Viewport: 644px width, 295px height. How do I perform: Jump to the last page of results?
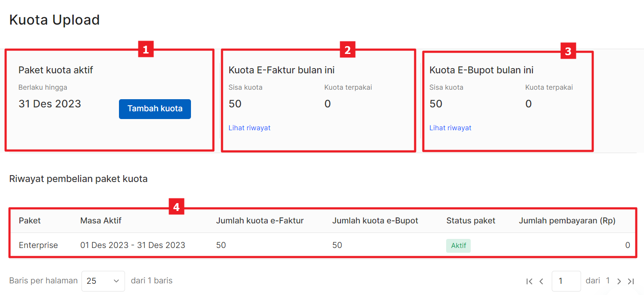click(x=631, y=281)
